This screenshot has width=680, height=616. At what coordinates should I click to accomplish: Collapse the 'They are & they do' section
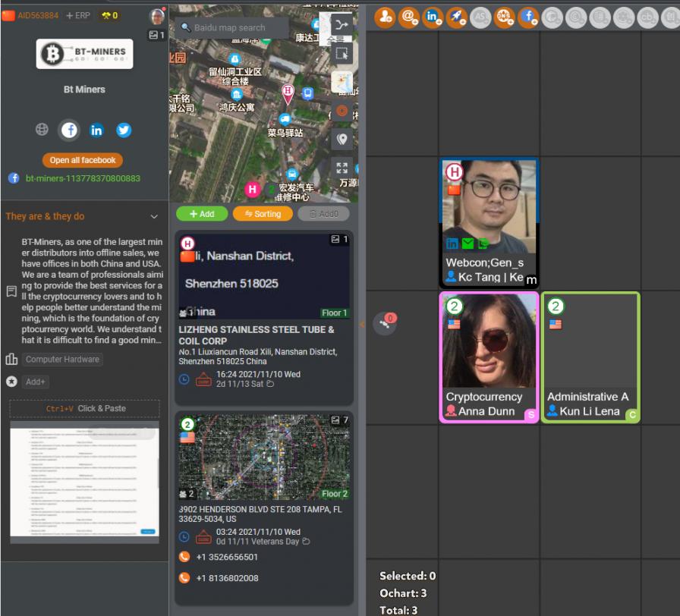(154, 216)
